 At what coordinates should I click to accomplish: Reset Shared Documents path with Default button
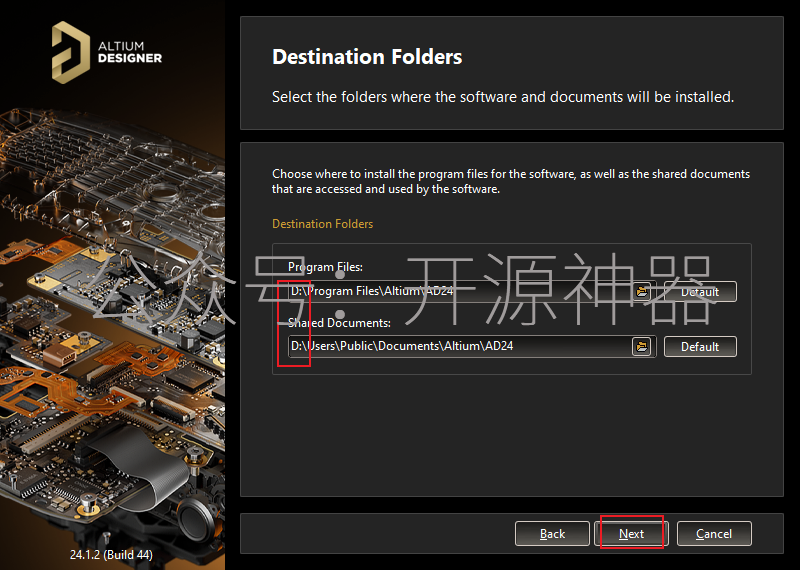[700, 346]
